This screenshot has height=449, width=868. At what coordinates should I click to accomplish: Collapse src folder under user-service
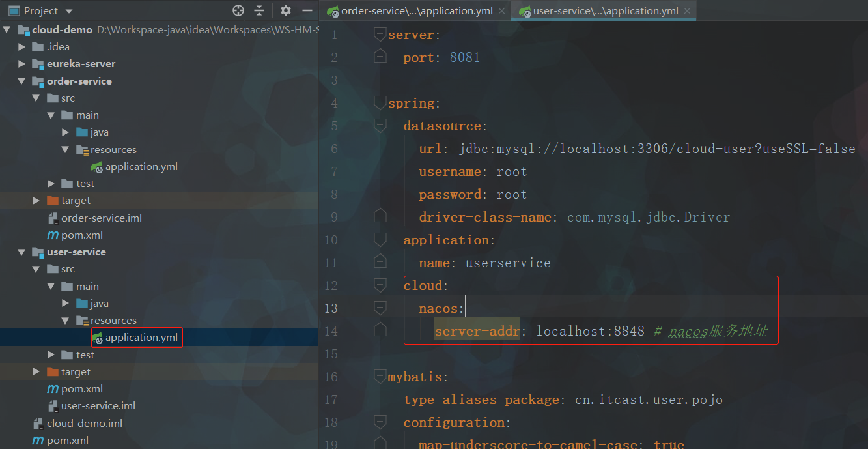(x=36, y=269)
